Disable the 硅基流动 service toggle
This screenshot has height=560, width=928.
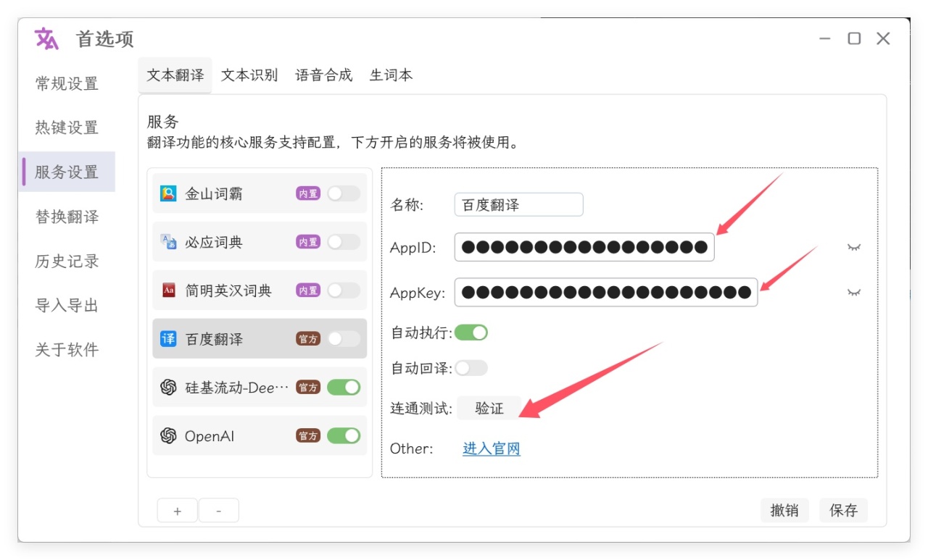tap(344, 388)
